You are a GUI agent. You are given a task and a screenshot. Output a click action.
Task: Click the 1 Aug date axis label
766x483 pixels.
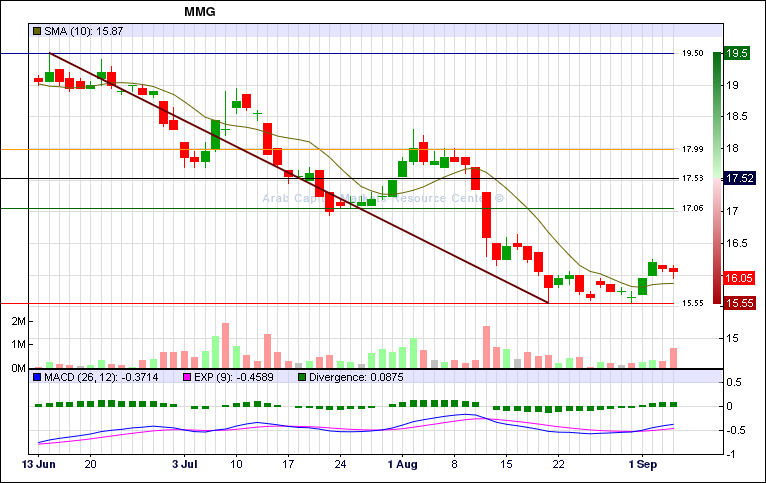[x=403, y=464]
